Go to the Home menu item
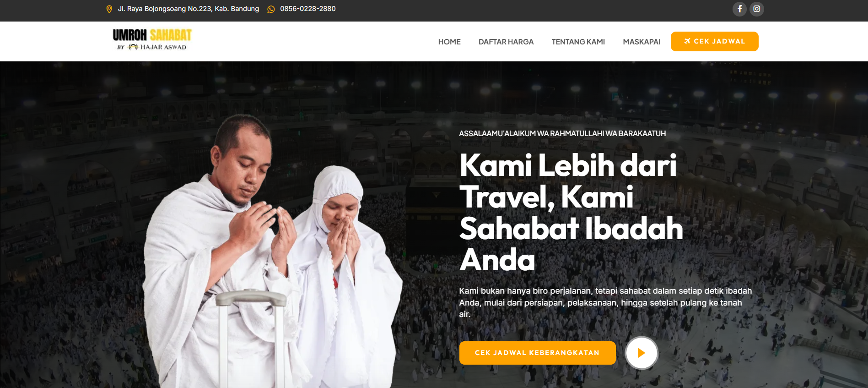The height and width of the screenshot is (388, 868). [449, 42]
